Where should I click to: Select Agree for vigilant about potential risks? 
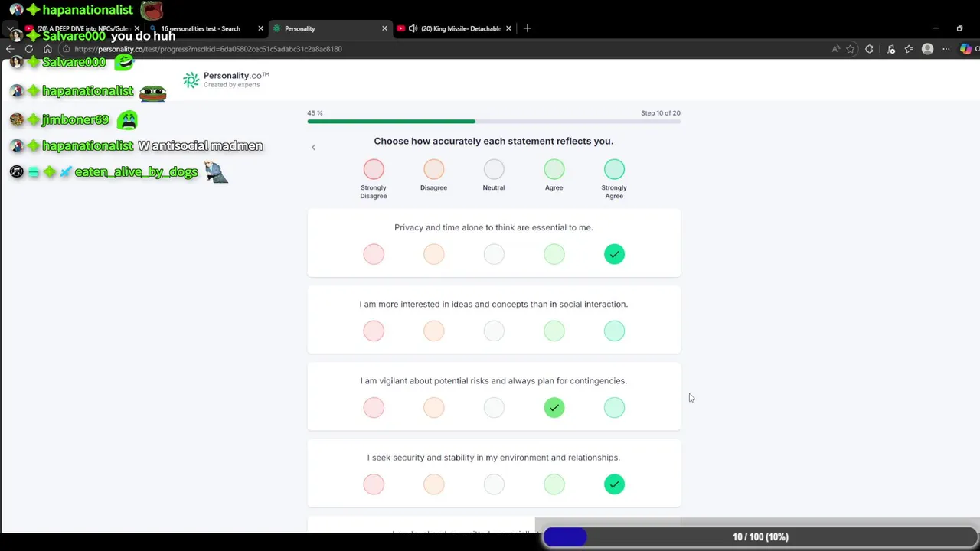554,407
